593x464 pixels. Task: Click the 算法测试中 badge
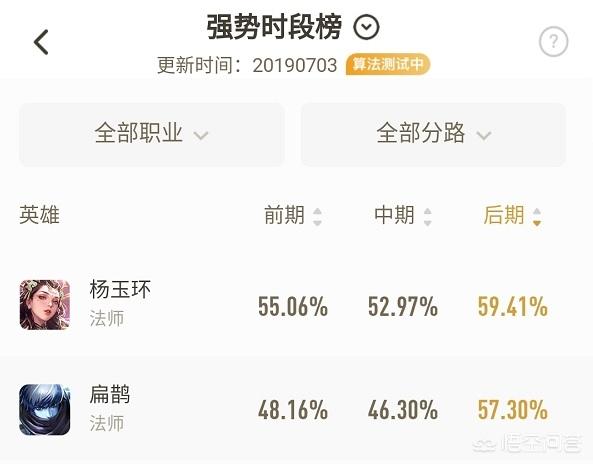click(388, 64)
